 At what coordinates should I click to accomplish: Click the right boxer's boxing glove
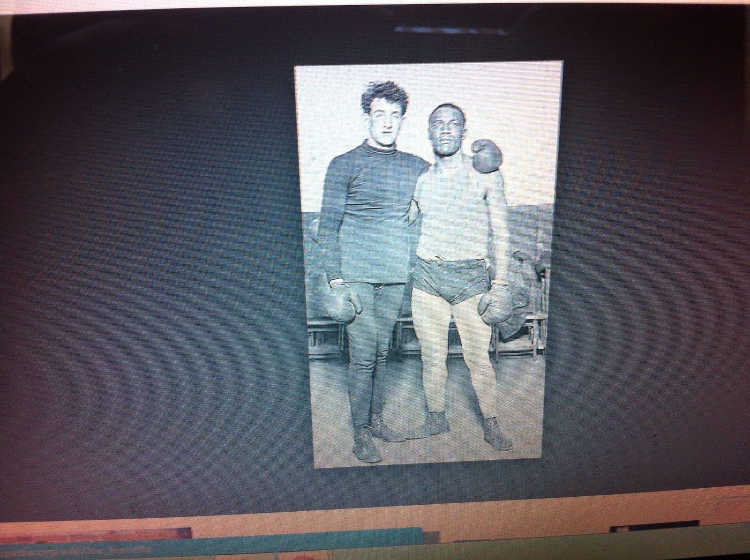pyautogui.click(x=497, y=305)
